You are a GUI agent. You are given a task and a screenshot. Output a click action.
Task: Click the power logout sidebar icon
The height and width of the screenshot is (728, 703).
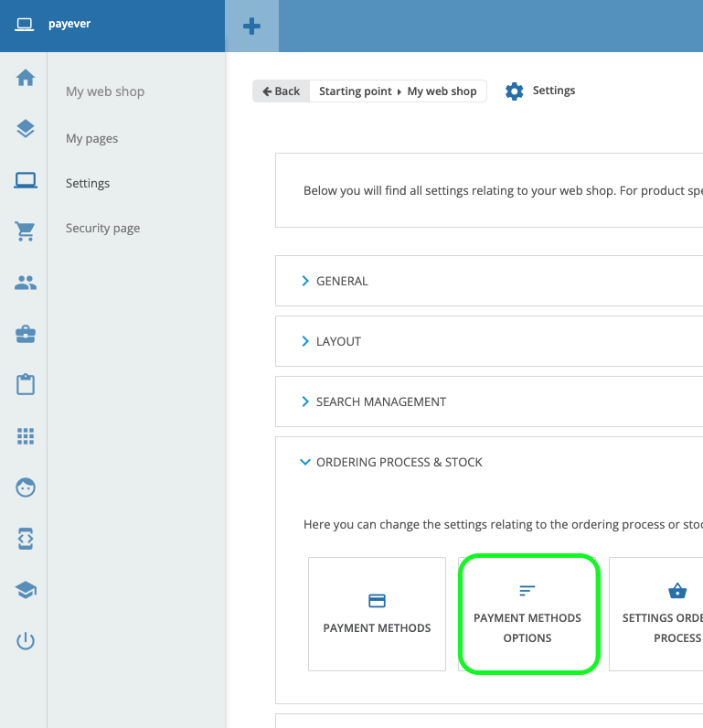coord(26,641)
